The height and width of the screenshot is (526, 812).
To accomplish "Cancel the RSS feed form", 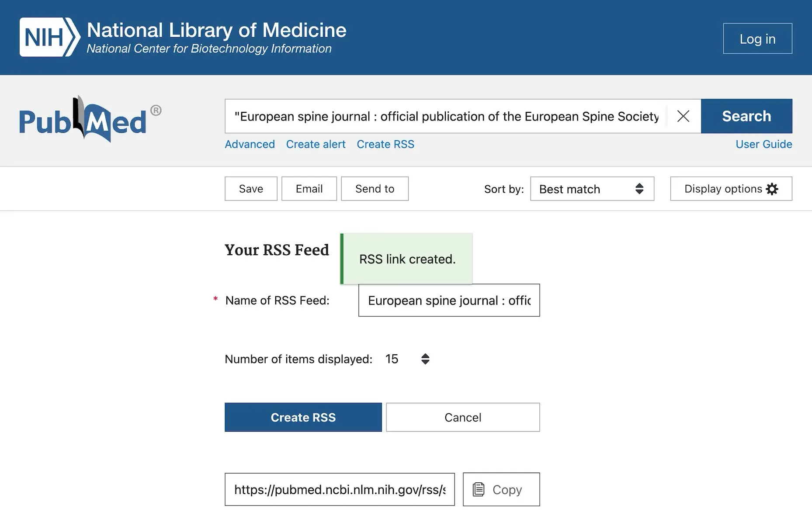I will (463, 417).
